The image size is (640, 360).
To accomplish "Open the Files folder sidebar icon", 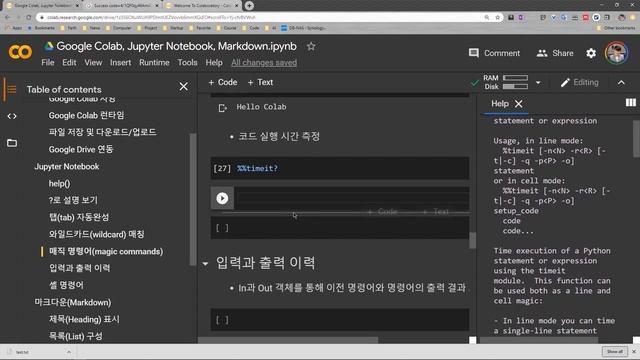I will pos(12,143).
